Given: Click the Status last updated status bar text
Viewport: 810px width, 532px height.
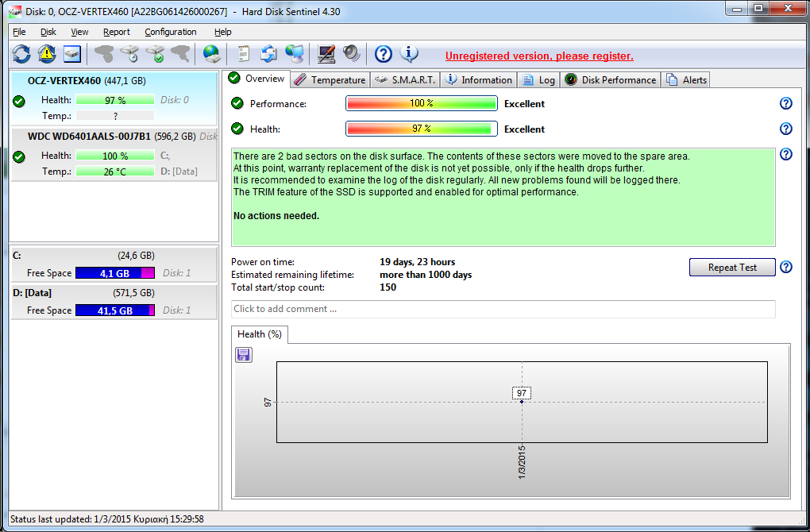Looking at the screenshot, I should tap(107, 519).
